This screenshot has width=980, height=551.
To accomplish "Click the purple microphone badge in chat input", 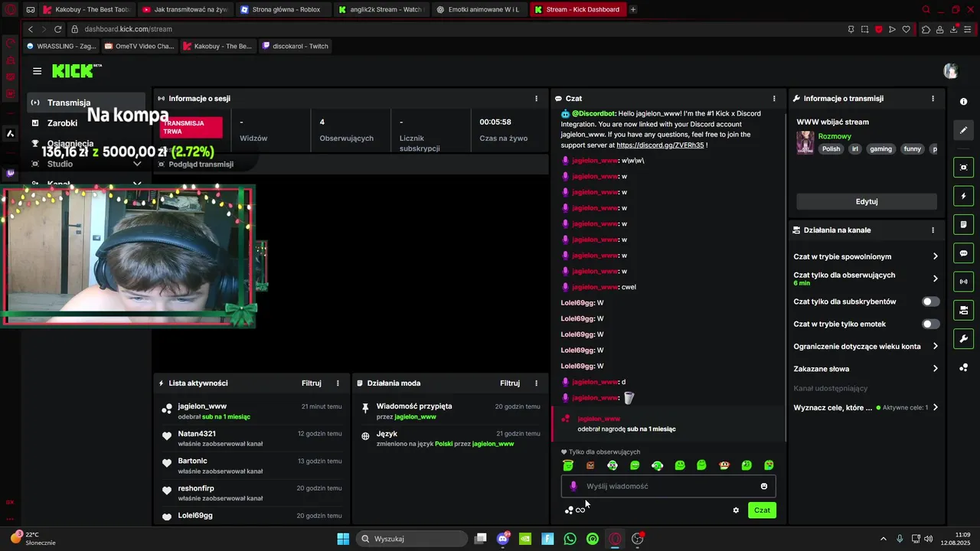I will coord(573,486).
